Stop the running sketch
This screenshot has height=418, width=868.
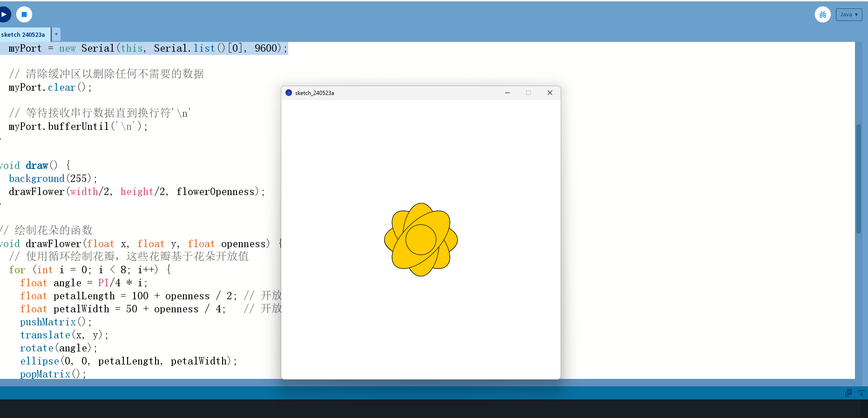(x=24, y=14)
